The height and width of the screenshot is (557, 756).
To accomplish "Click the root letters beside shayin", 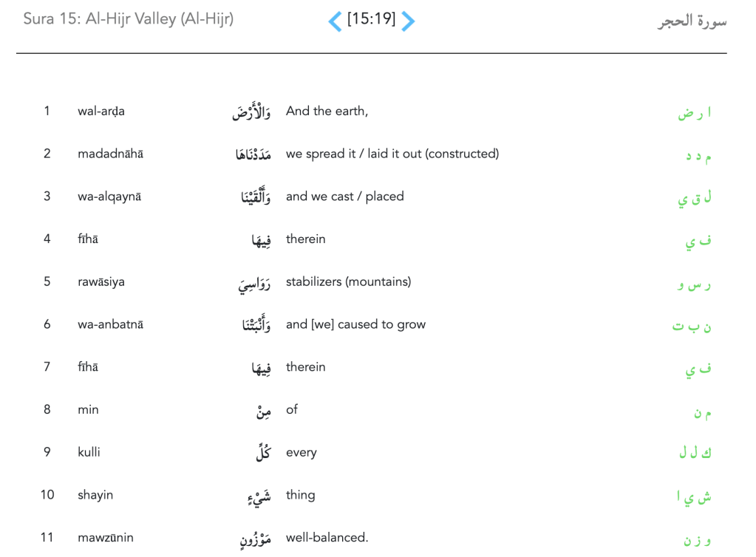I will pos(694,497).
